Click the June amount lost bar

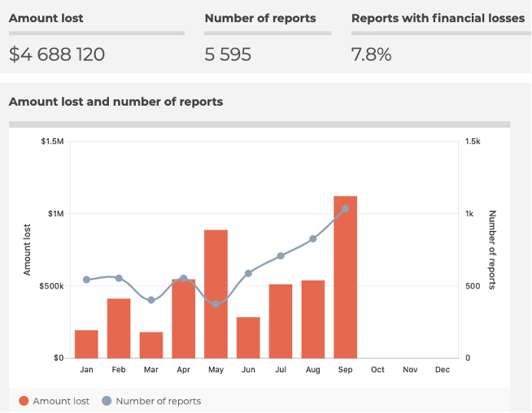tap(248, 337)
